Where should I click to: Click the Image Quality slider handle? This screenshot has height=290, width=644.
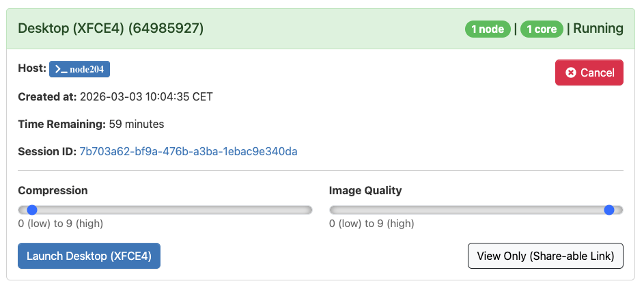tap(609, 210)
